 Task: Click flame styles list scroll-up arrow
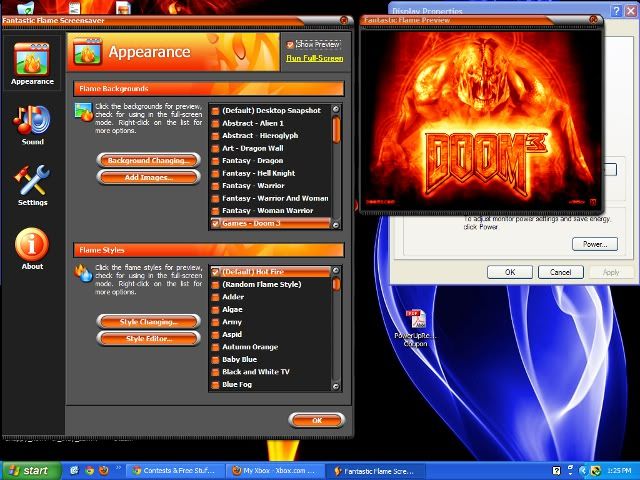pyautogui.click(x=336, y=270)
